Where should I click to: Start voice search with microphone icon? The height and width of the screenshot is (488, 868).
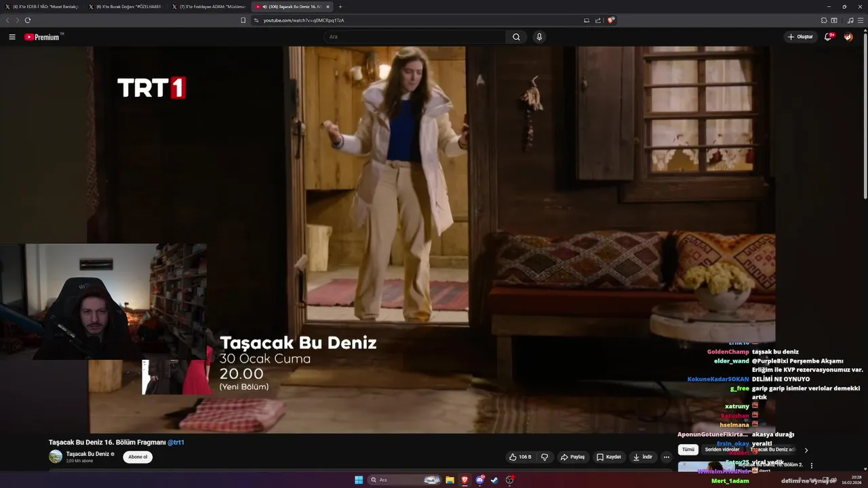pyautogui.click(x=539, y=37)
